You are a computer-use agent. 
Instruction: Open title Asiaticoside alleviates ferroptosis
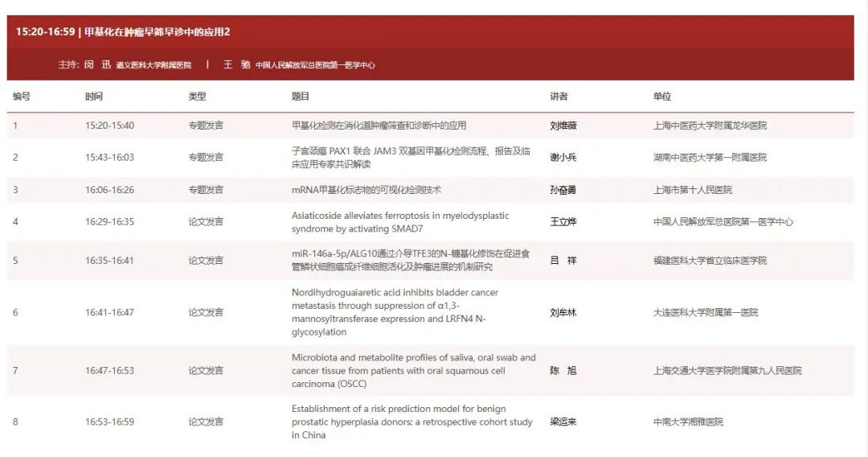[x=400, y=222]
